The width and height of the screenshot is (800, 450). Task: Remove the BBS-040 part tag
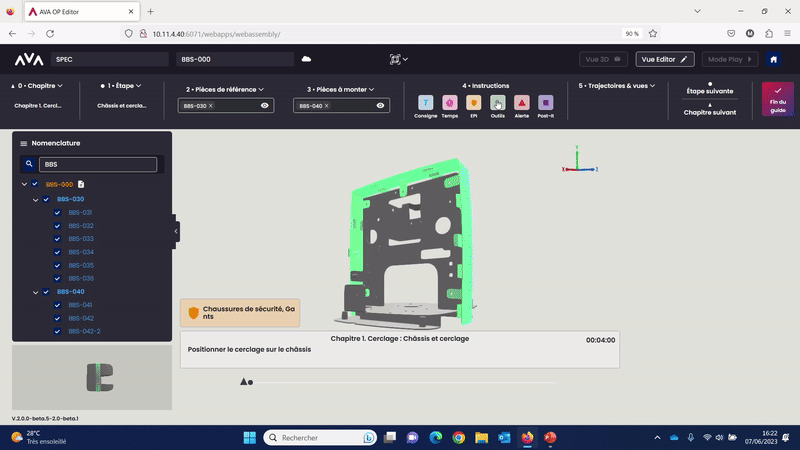pyautogui.click(x=327, y=106)
